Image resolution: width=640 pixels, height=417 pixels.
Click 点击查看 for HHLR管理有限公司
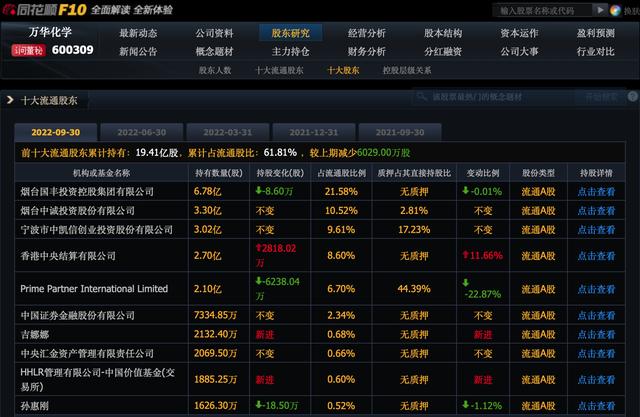[x=596, y=379]
